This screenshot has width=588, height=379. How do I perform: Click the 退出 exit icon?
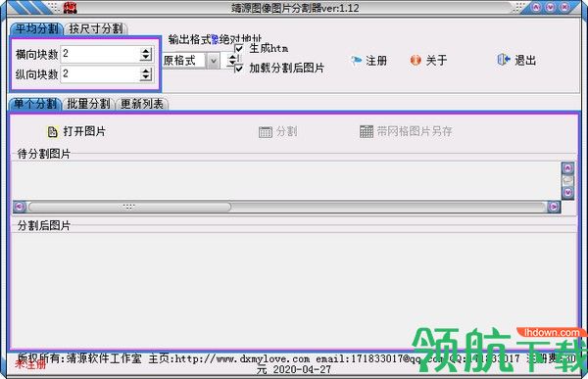(x=504, y=60)
